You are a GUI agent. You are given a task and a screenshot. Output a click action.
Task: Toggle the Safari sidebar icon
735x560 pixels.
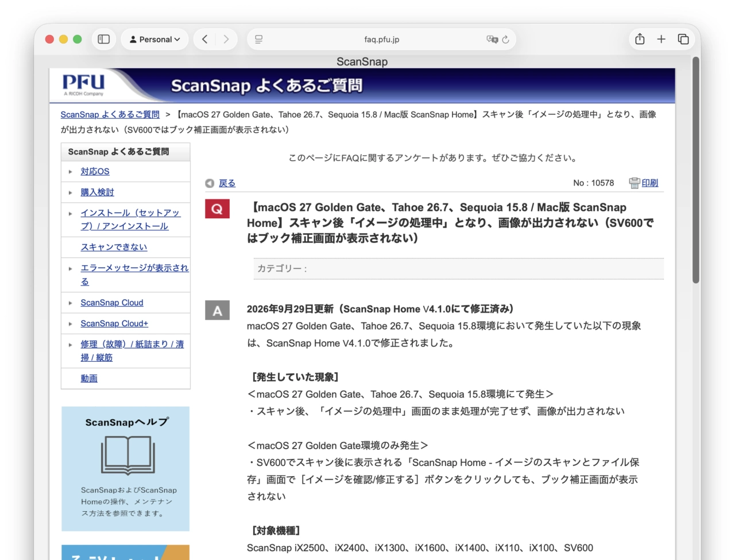tap(104, 39)
